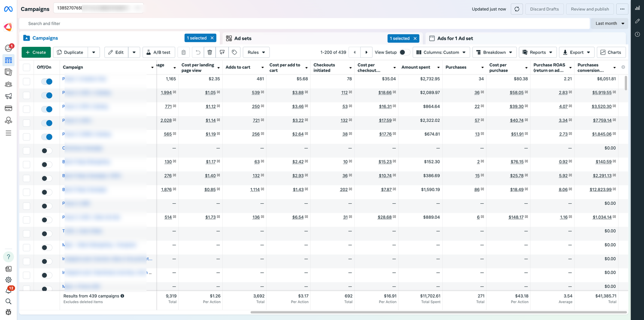This screenshot has width=644, height=320.
Task: Tick the select-all checkbox in table header
Action: pos(27,67)
